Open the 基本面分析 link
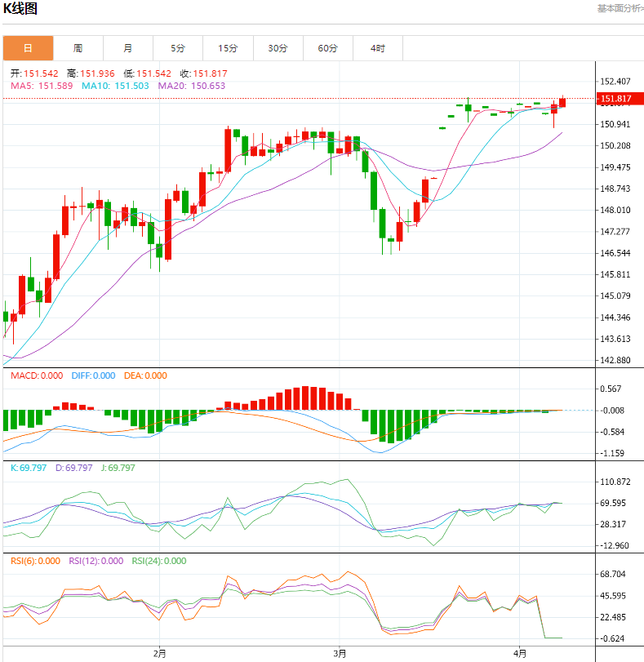Viewport: 644px width, 662px height. [620, 9]
